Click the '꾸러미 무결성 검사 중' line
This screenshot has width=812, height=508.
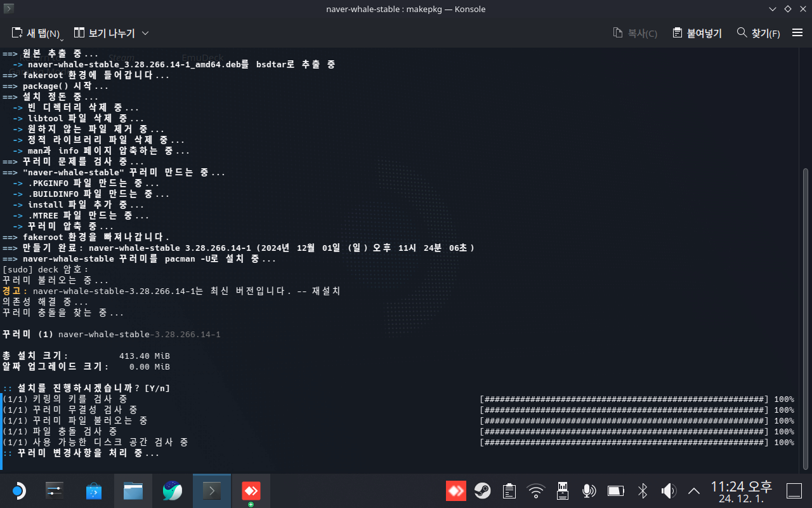point(70,410)
